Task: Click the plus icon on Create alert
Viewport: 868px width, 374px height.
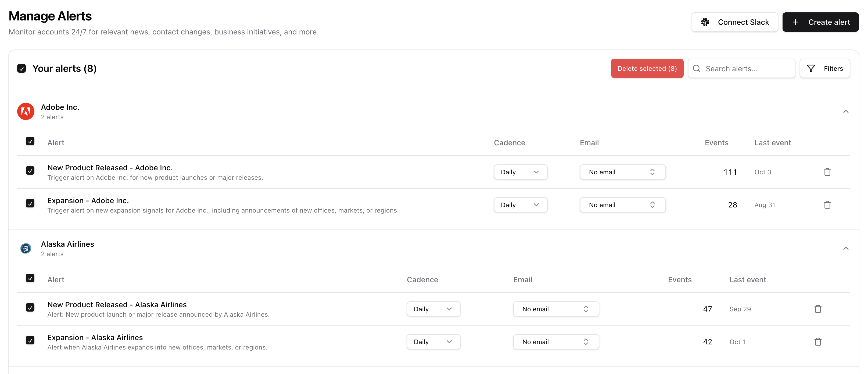Action: pos(795,22)
